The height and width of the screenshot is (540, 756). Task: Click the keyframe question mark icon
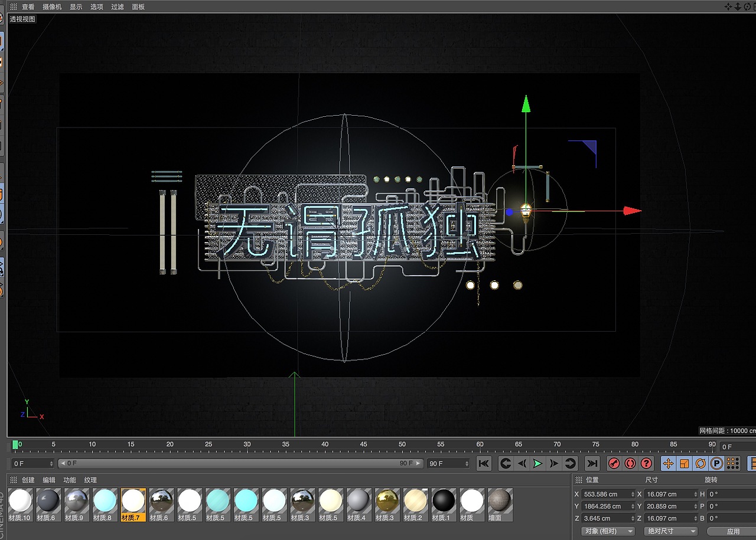(646, 463)
